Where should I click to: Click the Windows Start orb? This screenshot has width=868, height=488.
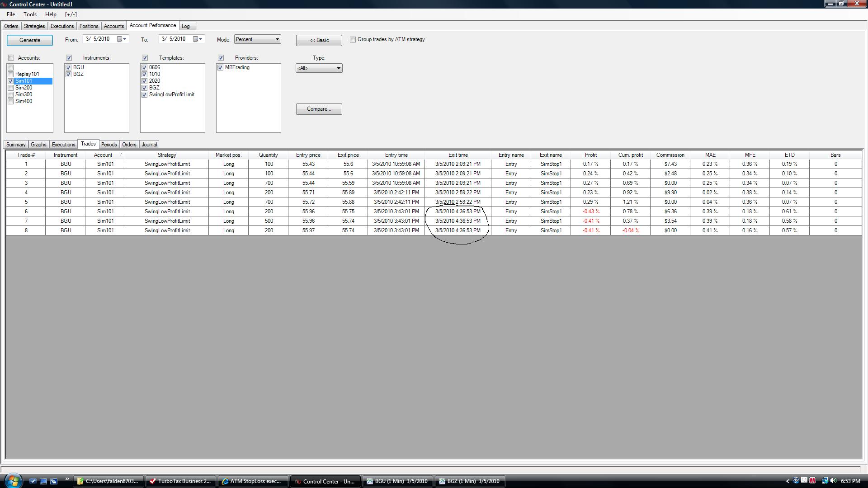(12, 481)
